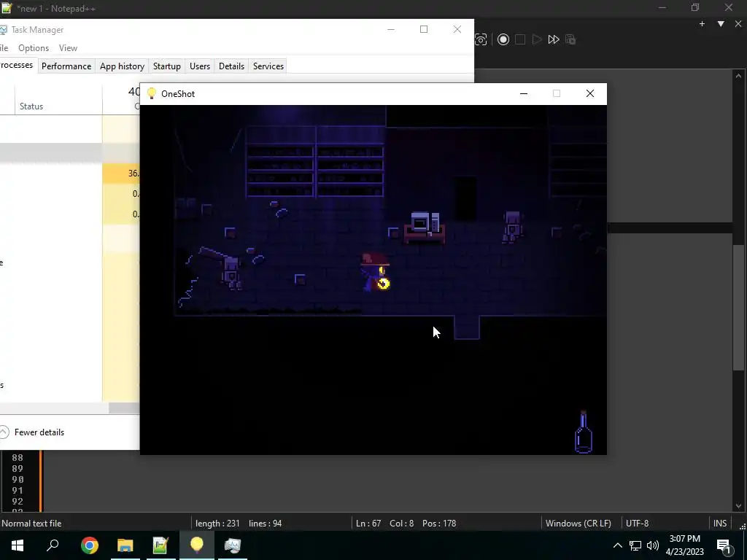The height and width of the screenshot is (560, 747).
Task: Open the Notepad++ down-triangle dropdown
Action: [721, 24]
